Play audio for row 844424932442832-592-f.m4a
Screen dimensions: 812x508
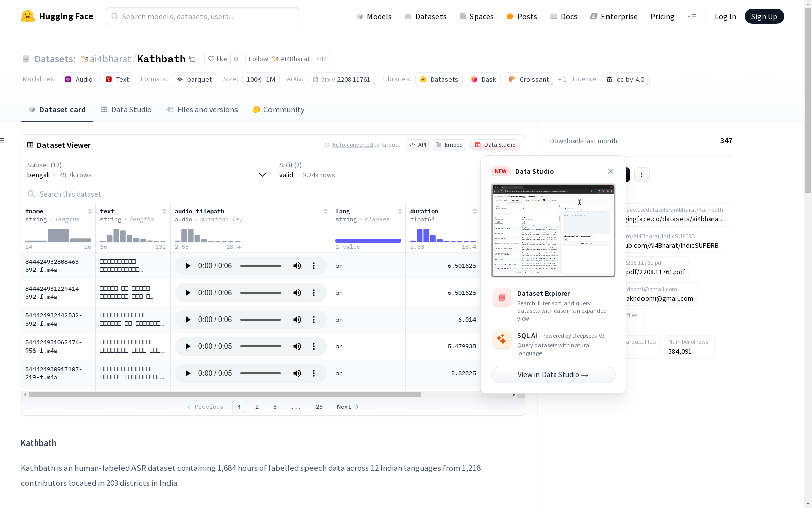188,320
